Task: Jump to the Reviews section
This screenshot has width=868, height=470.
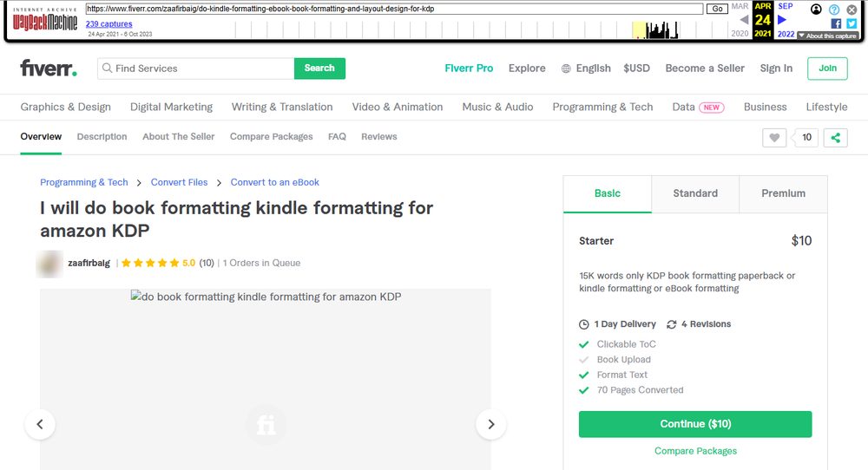Action: coord(379,136)
